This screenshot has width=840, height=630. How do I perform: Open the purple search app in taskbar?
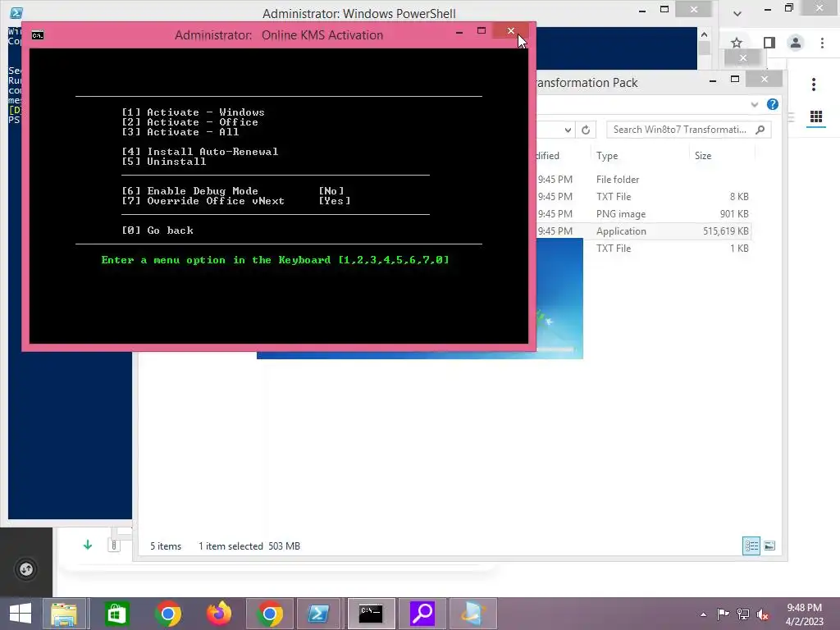[x=422, y=614]
